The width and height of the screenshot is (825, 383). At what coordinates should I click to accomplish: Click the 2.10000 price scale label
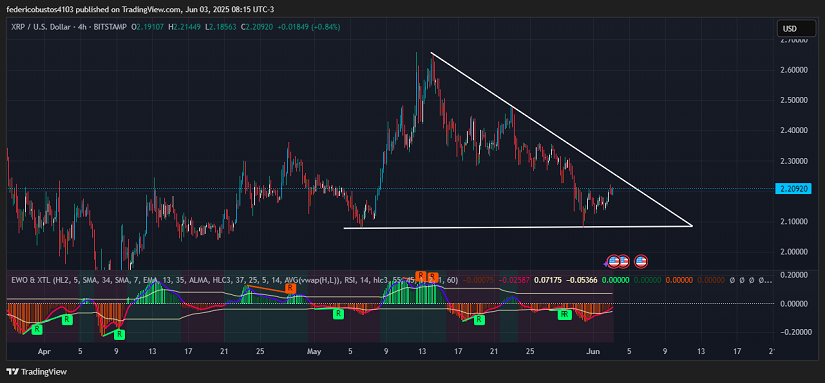click(794, 221)
